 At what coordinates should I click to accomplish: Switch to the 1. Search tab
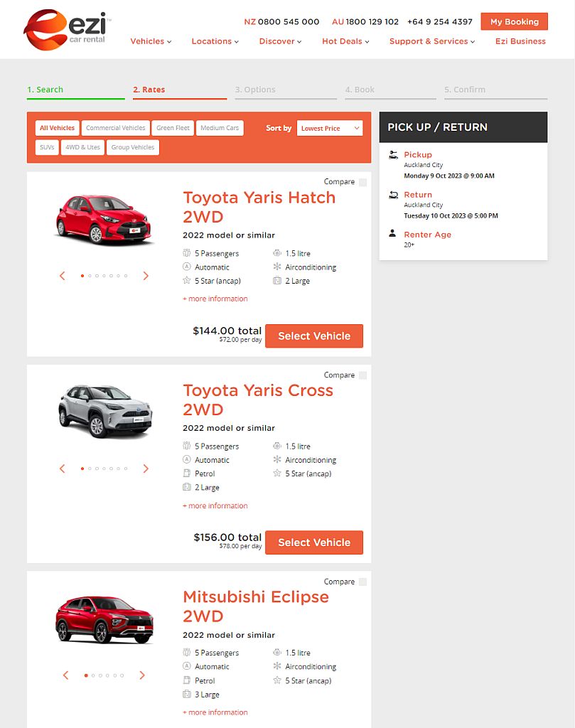tap(47, 90)
